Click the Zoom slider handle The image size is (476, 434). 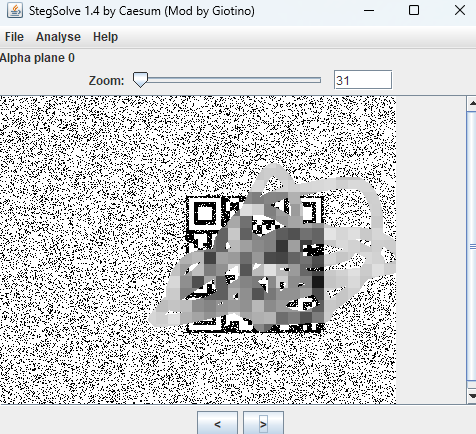(x=140, y=80)
